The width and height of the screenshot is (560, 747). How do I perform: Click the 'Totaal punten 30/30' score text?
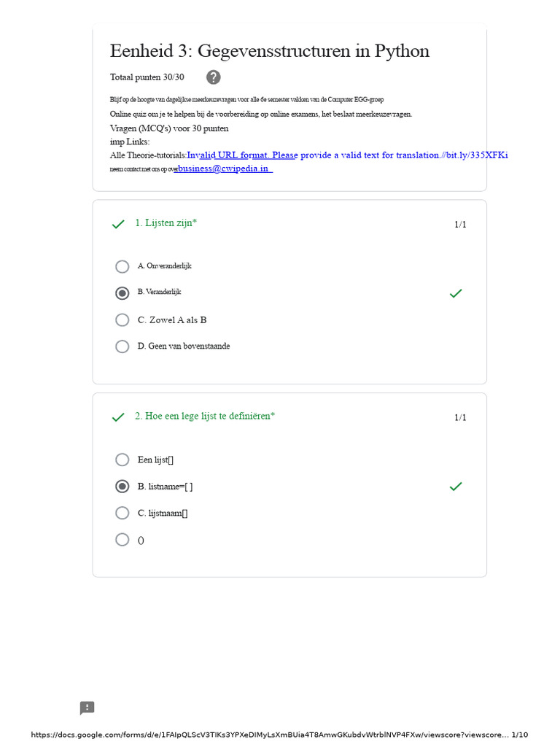(x=147, y=77)
